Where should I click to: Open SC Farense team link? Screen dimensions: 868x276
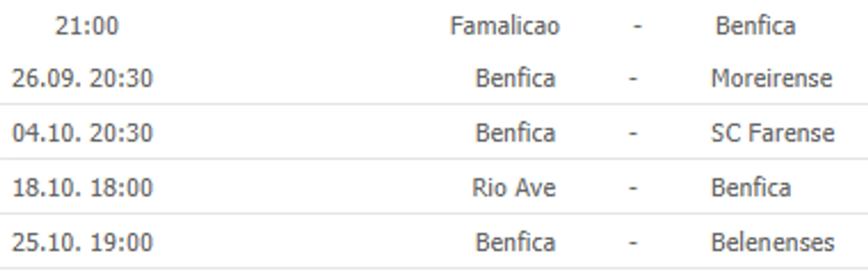tap(772, 133)
